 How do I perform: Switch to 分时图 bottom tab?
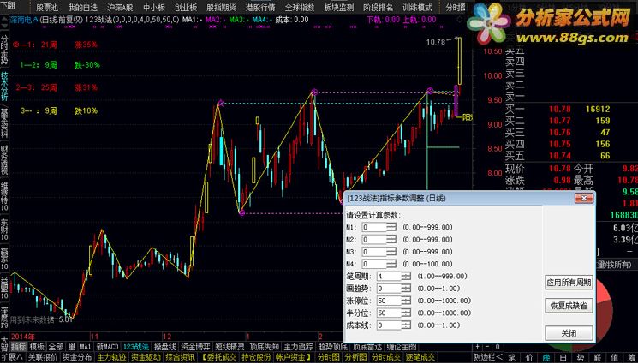pos(327,357)
